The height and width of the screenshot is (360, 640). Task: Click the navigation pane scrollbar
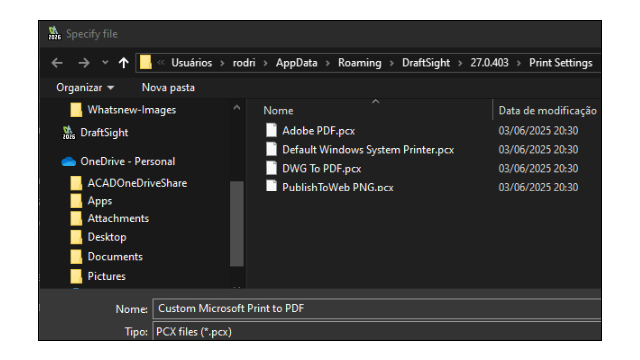pyautogui.click(x=237, y=224)
